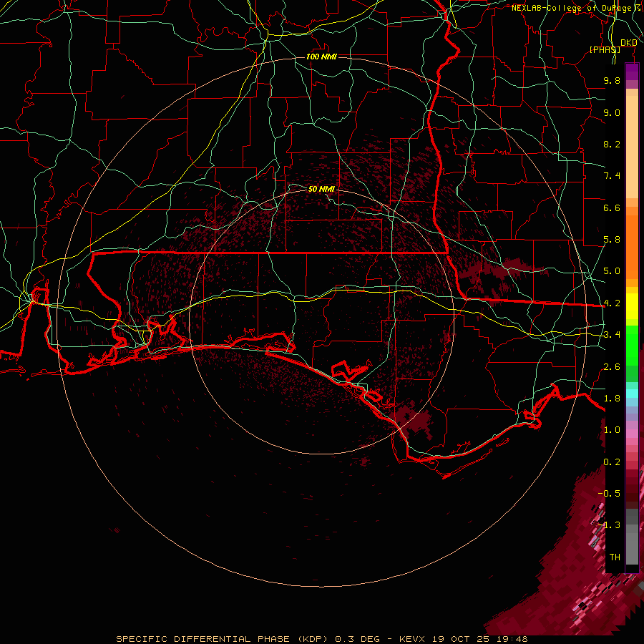This screenshot has width=644, height=644.
Task: Click the TH label on color scale
Action: 615,557
